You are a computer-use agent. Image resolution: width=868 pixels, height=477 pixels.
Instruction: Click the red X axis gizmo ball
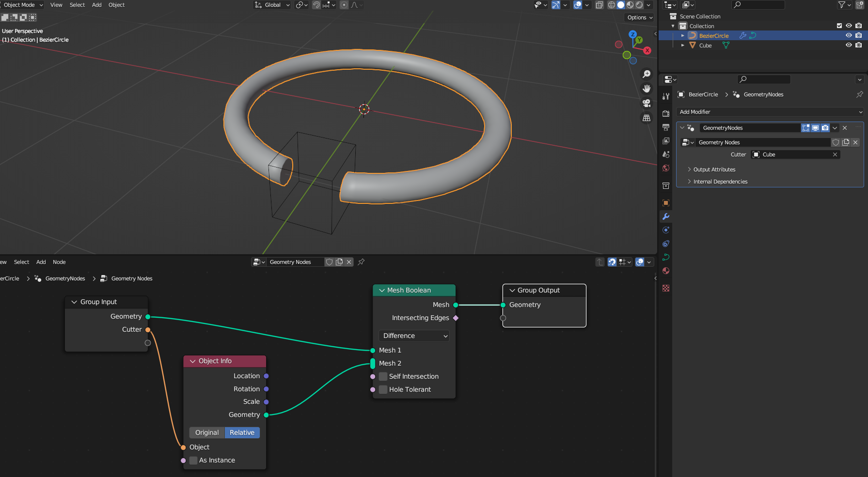tap(647, 50)
